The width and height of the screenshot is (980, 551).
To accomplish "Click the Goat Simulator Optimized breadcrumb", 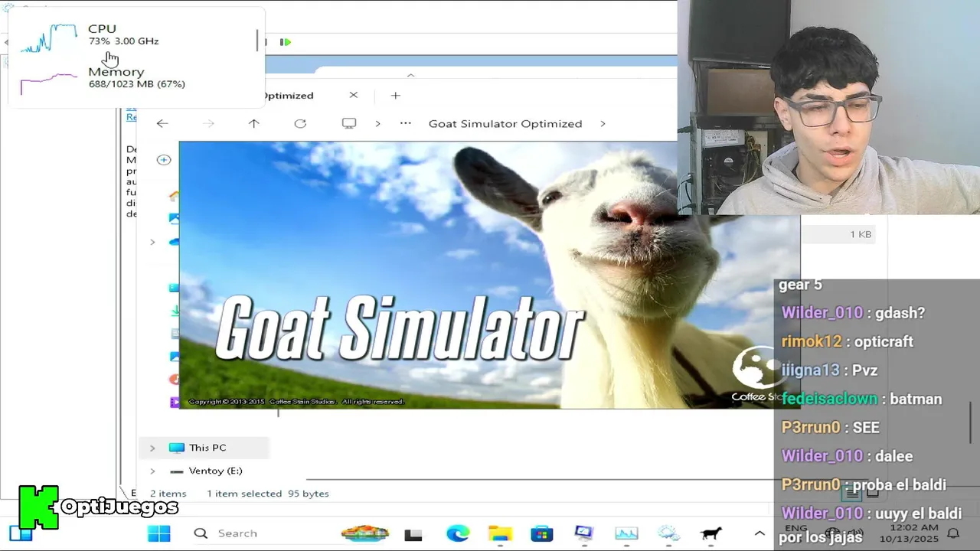I will coord(505,123).
